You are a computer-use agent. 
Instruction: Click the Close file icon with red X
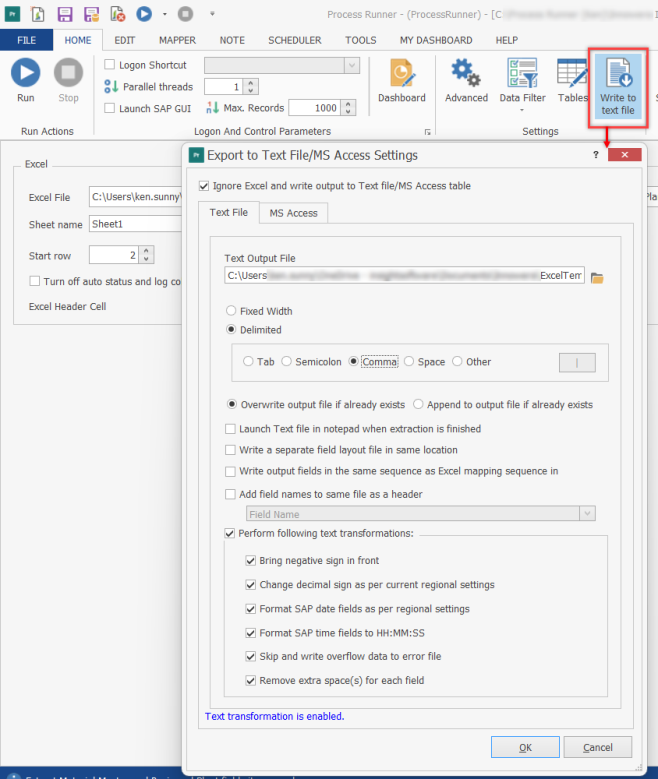point(118,14)
